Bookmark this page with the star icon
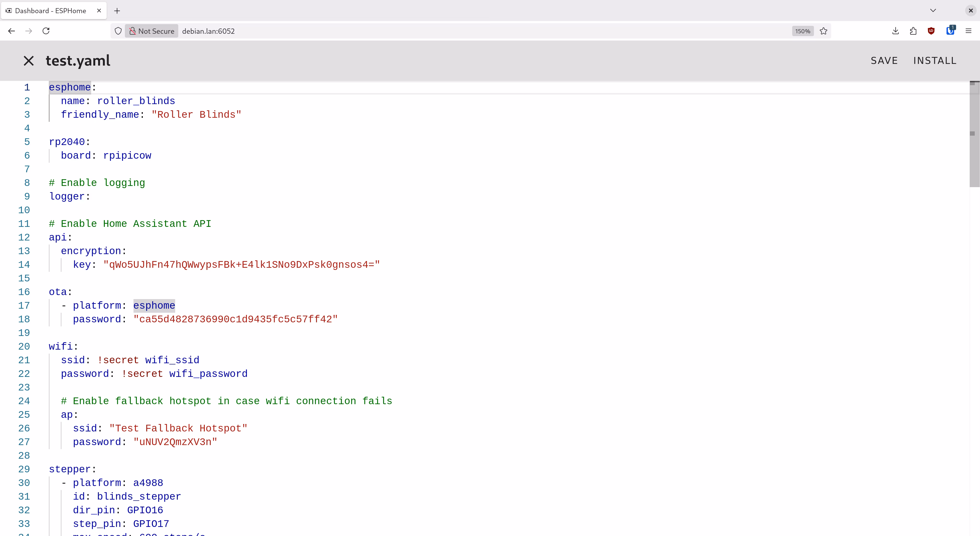This screenshot has width=980, height=536. click(824, 31)
